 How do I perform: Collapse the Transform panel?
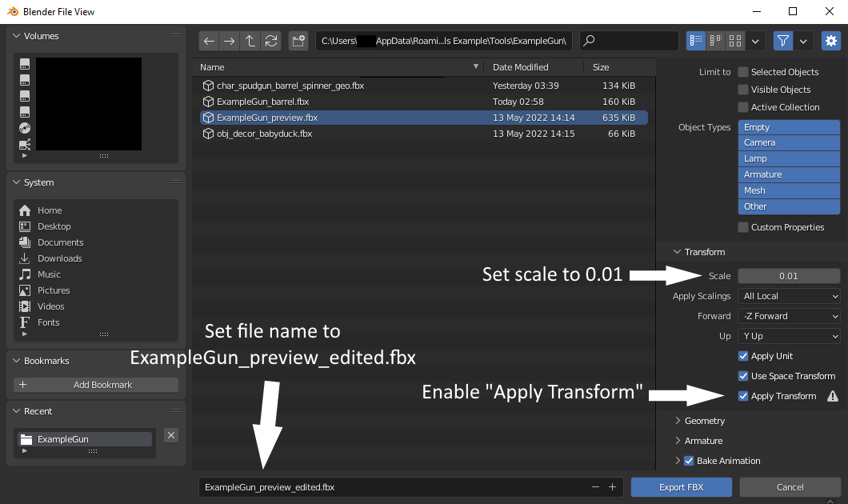click(x=677, y=252)
